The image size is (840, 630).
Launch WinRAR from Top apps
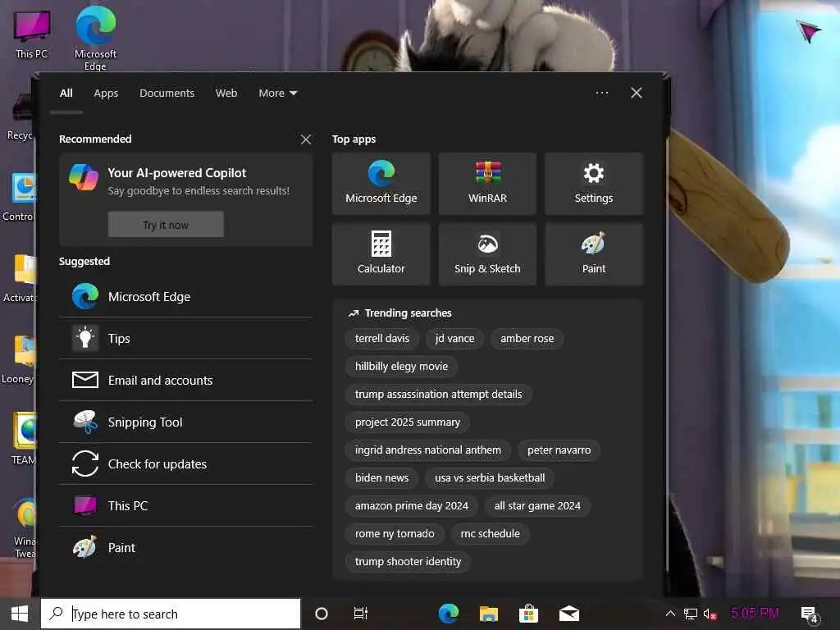[x=487, y=184]
